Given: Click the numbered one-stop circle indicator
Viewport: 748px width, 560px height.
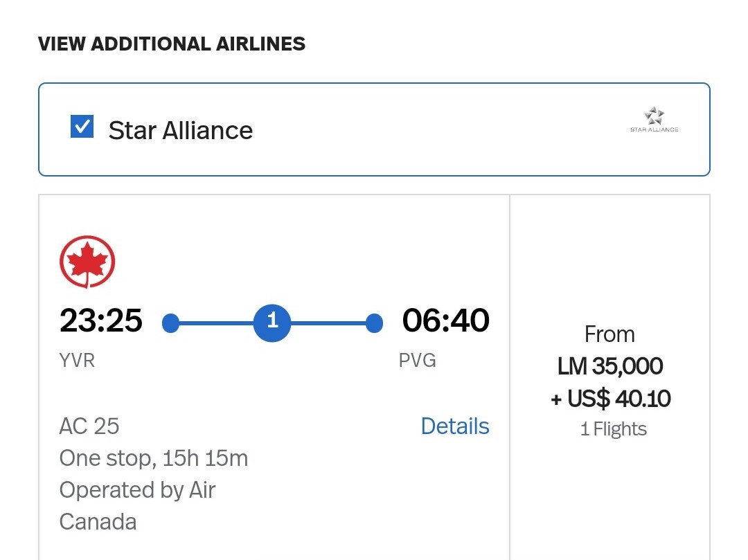Looking at the screenshot, I should point(272,322).
